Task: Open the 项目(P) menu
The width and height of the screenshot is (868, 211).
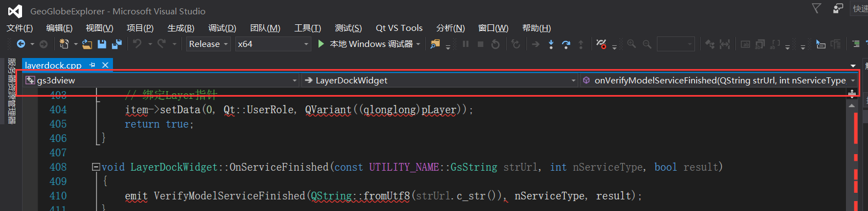Action: [x=140, y=28]
